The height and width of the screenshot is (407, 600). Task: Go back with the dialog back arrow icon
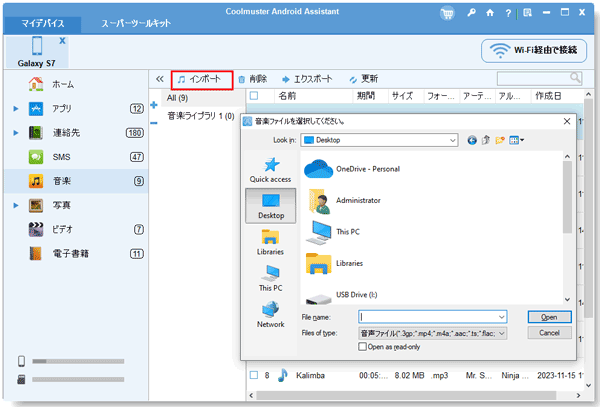point(472,140)
